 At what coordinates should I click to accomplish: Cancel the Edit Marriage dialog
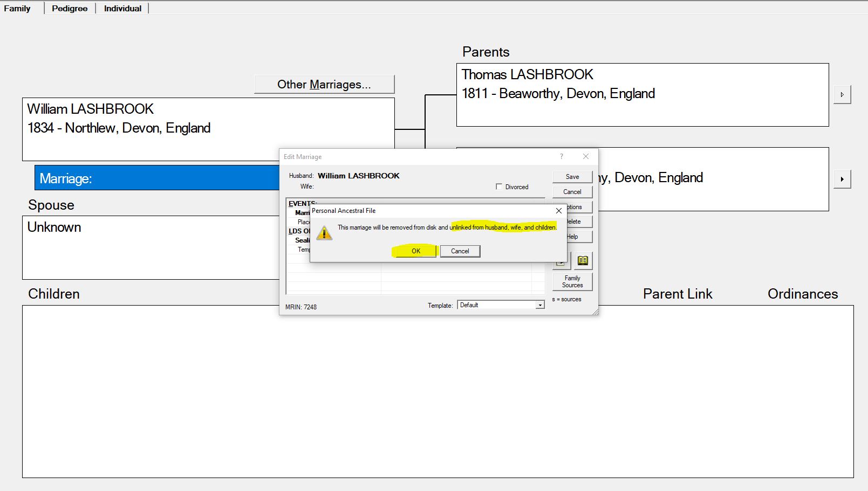(572, 192)
